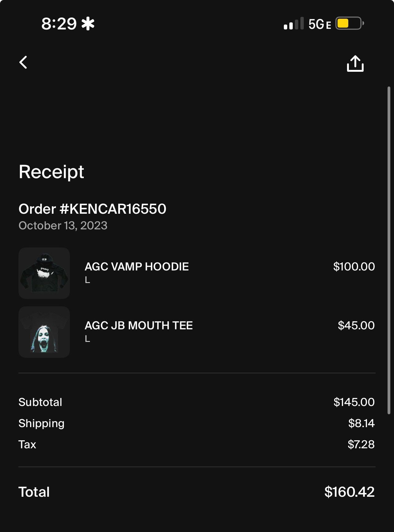The height and width of the screenshot is (532, 394).
Task: Tap the October 13, 2023 order date
Action: pos(63,226)
